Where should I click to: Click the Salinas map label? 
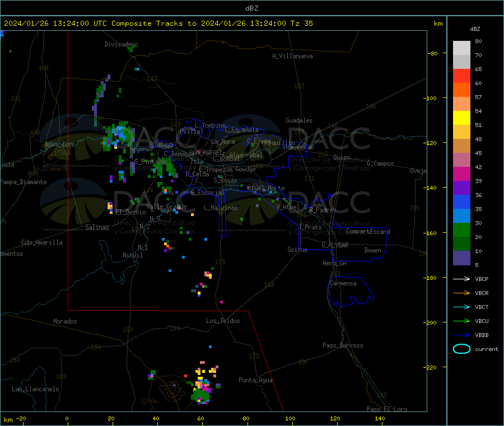97,227
